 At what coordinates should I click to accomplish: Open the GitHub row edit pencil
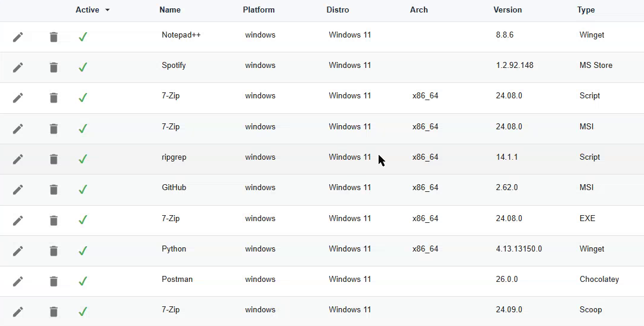click(18, 190)
